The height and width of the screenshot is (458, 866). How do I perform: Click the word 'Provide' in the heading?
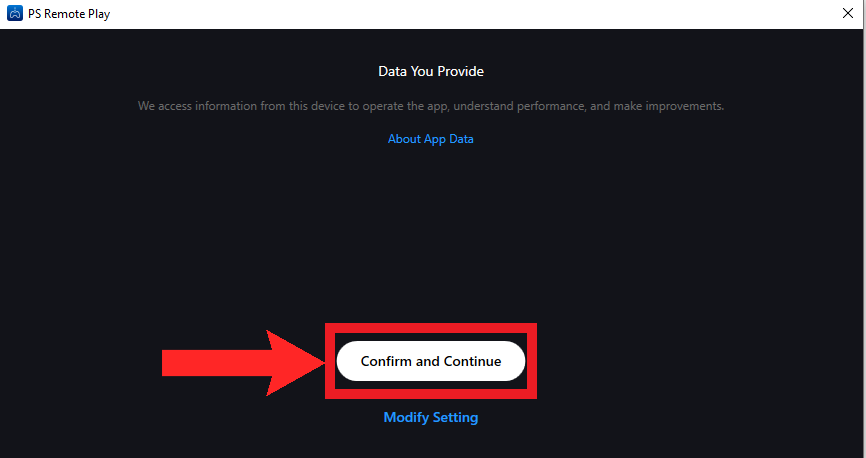coord(458,72)
